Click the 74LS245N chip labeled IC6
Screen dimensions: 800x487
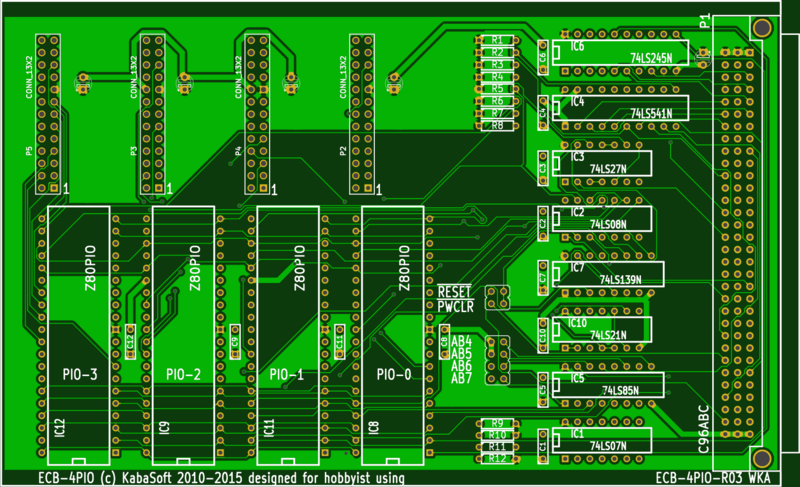[620, 53]
